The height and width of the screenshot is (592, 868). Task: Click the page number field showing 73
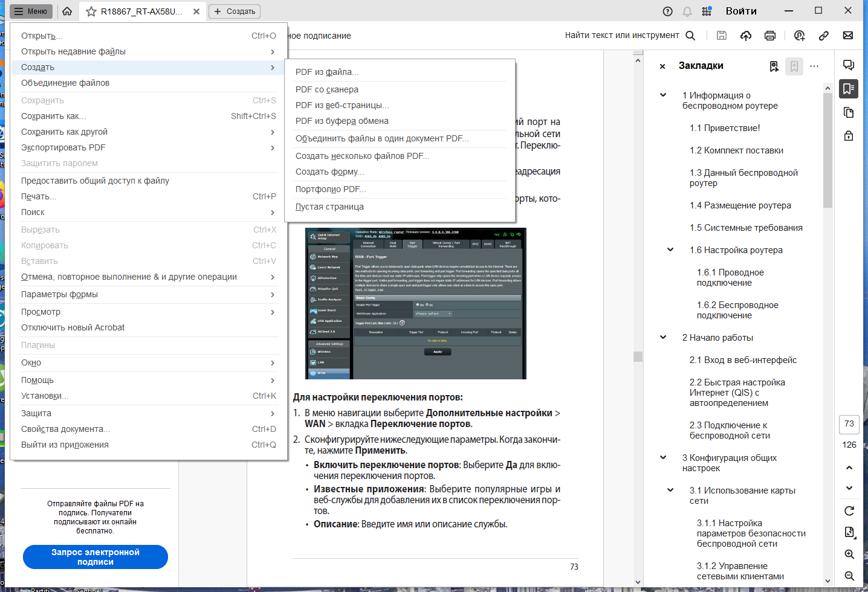pos(849,424)
